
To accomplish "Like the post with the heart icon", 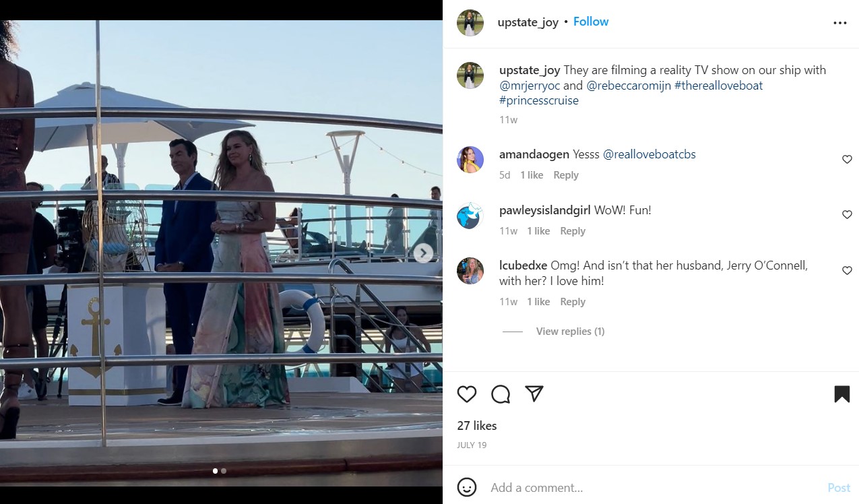I will coord(467,394).
